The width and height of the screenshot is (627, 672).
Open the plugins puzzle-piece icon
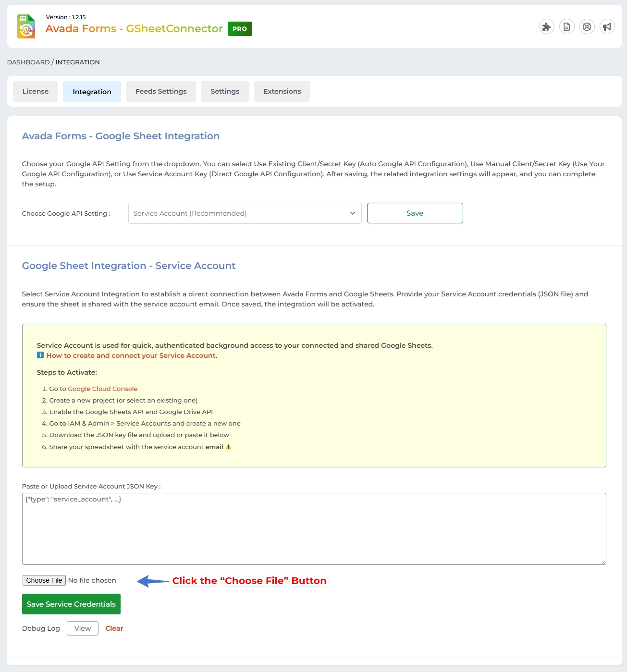pyautogui.click(x=546, y=26)
